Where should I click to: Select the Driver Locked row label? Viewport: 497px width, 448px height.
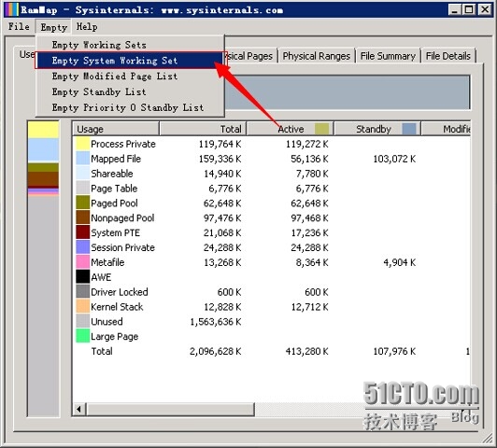(x=120, y=292)
